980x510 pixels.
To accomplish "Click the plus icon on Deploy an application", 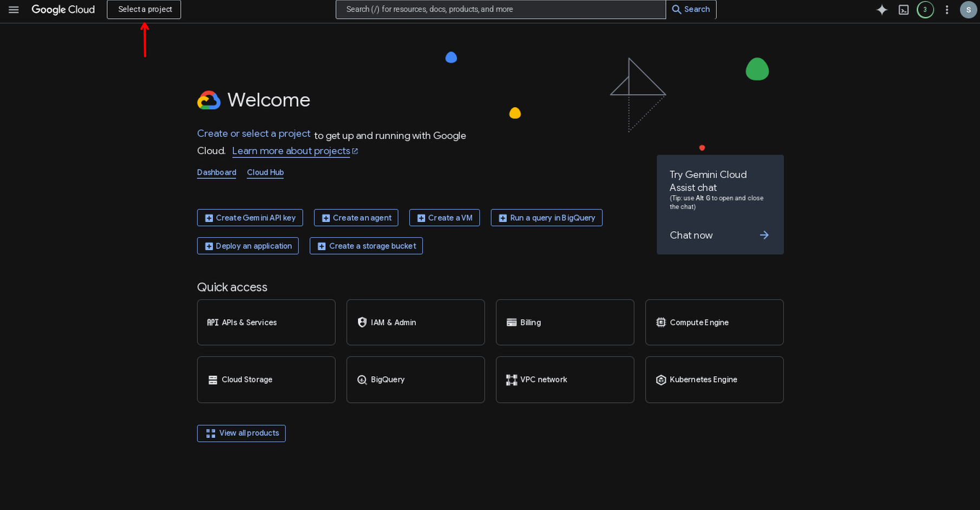I will point(209,246).
